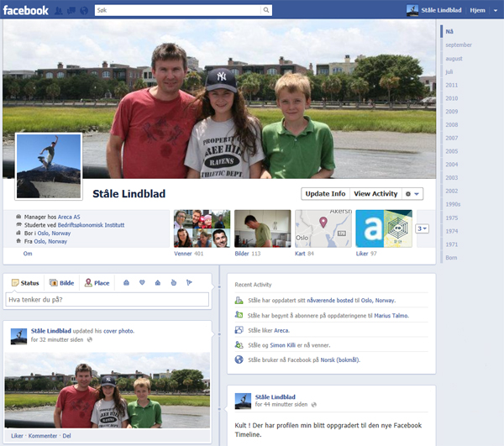Open the Liker likes thumbnail

[384, 228]
